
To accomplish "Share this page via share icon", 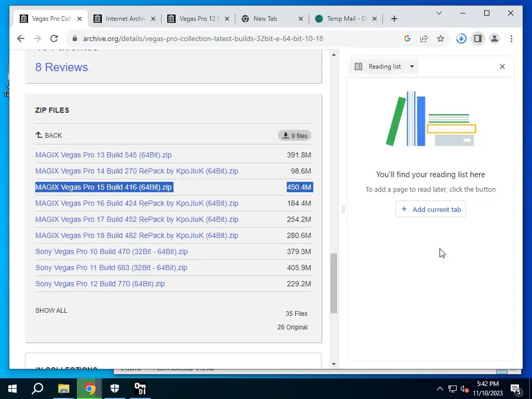I will coord(424,38).
